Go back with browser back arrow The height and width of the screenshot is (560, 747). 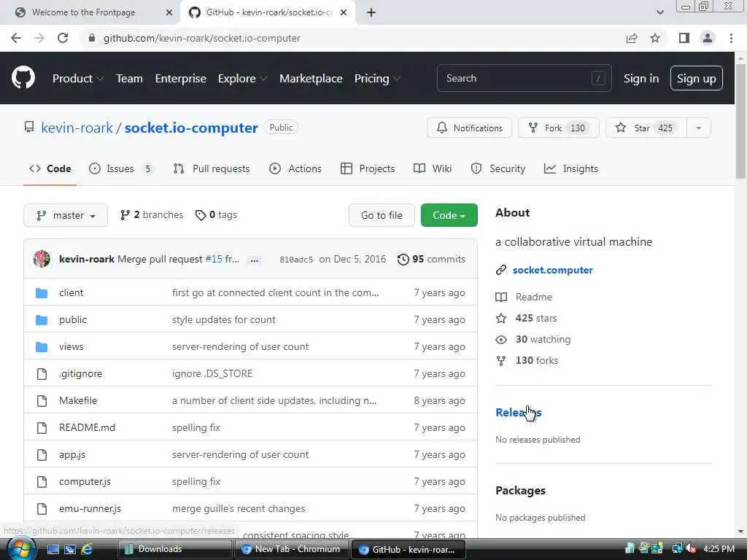pos(16,38)
